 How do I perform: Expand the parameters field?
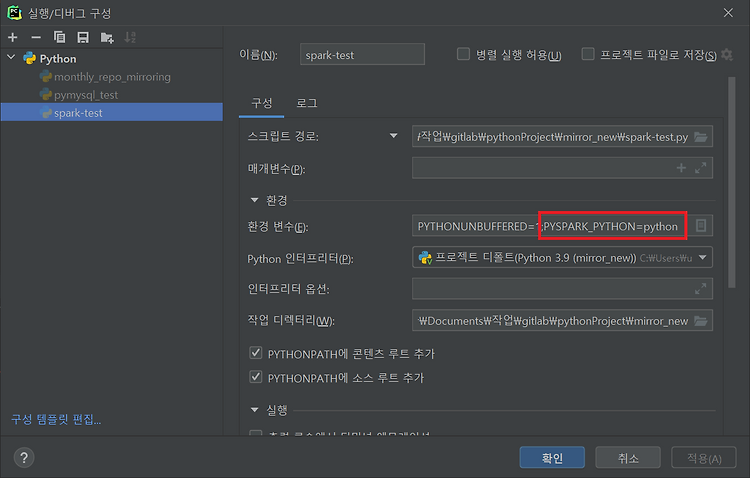click(701, 168)
